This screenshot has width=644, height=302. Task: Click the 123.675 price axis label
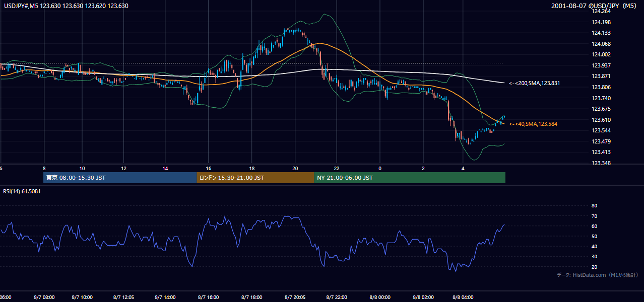click(601, 109)
